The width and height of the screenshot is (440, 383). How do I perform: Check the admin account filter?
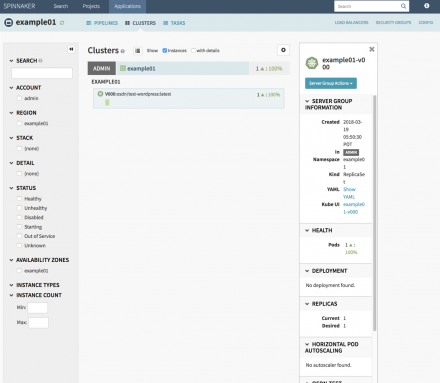pyautogui.click(x=19, y=98)
